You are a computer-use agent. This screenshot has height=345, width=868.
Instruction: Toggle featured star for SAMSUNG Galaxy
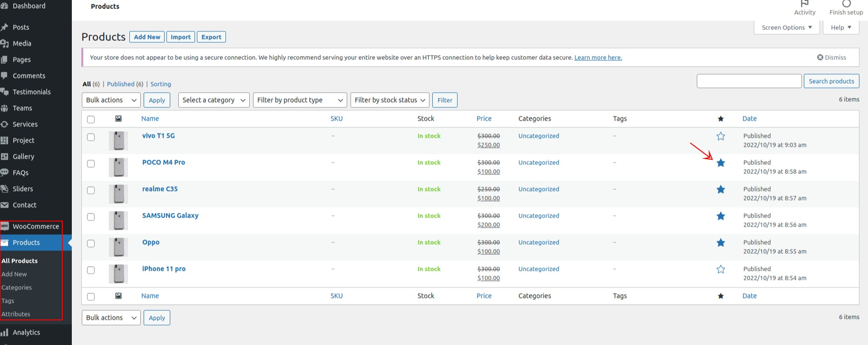721,216
